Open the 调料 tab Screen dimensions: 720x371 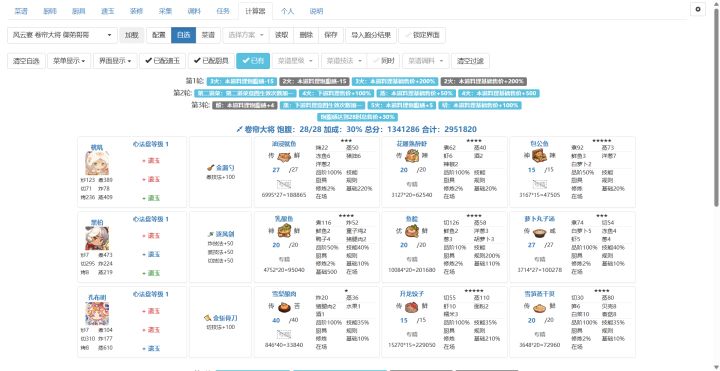pos(194,11)
